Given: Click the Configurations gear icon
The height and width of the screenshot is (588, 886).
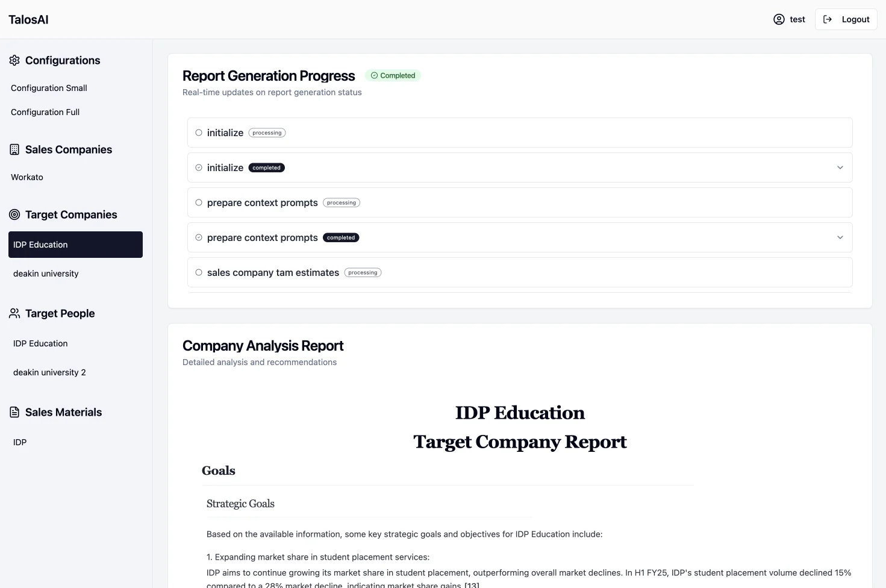Looking at the screenshot, I should click(x=14, y=60).
